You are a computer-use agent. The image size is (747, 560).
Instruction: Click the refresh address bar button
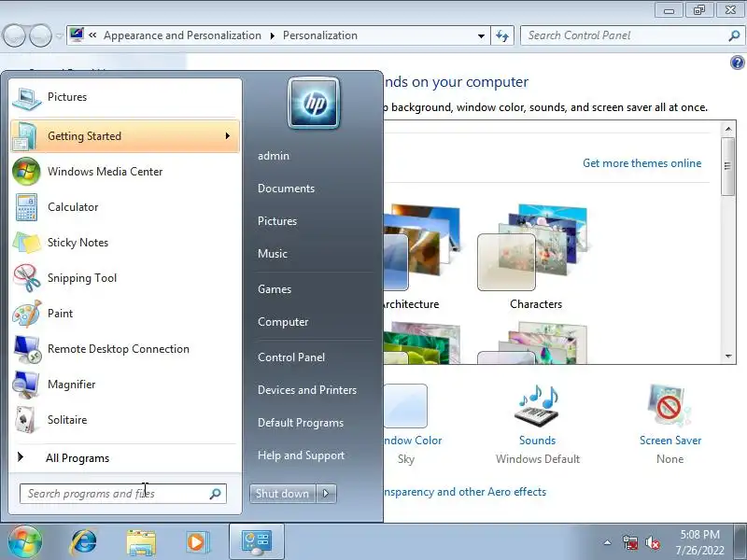point(502,35)
